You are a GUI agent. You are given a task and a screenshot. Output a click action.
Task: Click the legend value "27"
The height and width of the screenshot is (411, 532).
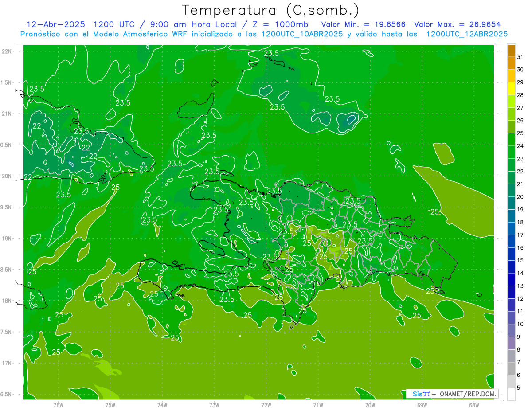520,108
